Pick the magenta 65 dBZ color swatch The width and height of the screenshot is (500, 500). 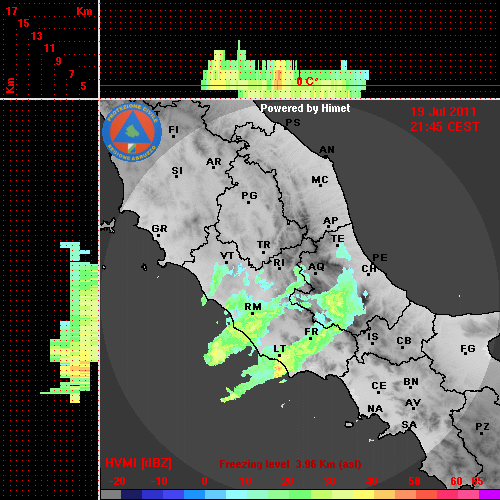coord(489,494)
